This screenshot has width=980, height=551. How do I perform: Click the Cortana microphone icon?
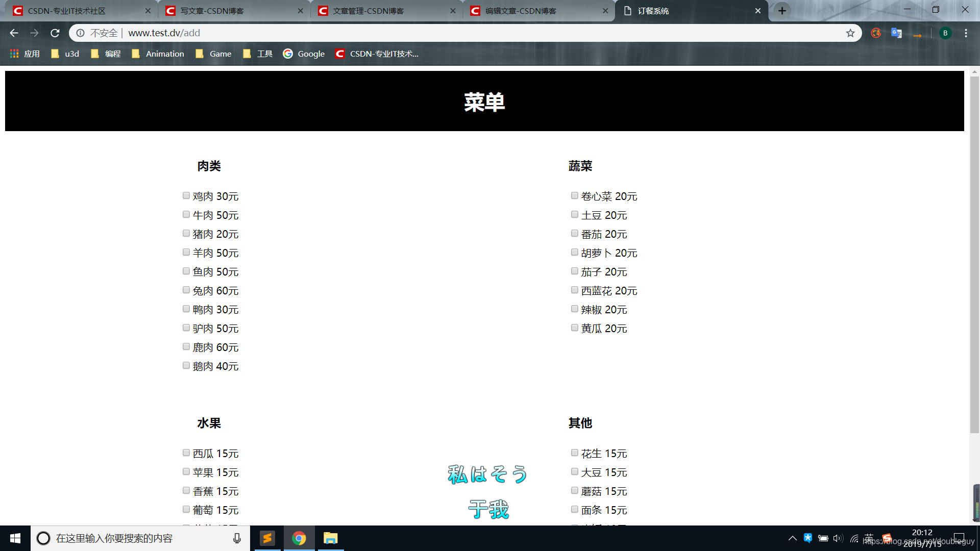pos(237,538)
